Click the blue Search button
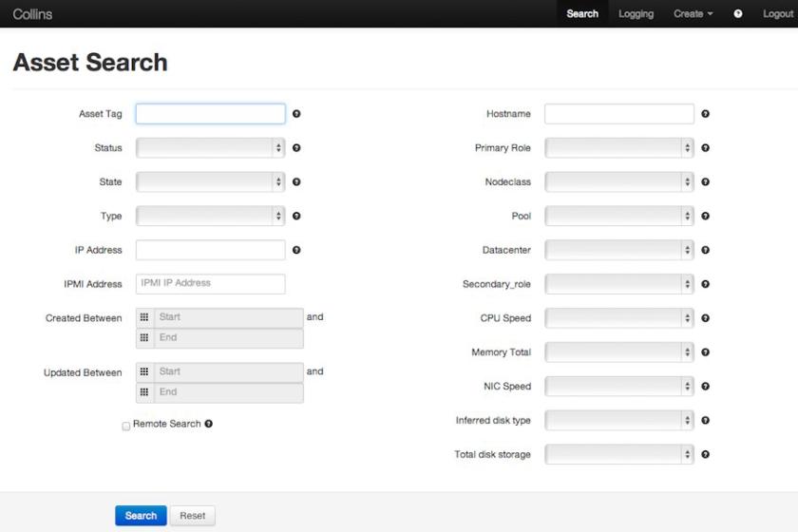This screenshot has width=798, height=532. tap(141, 516)
